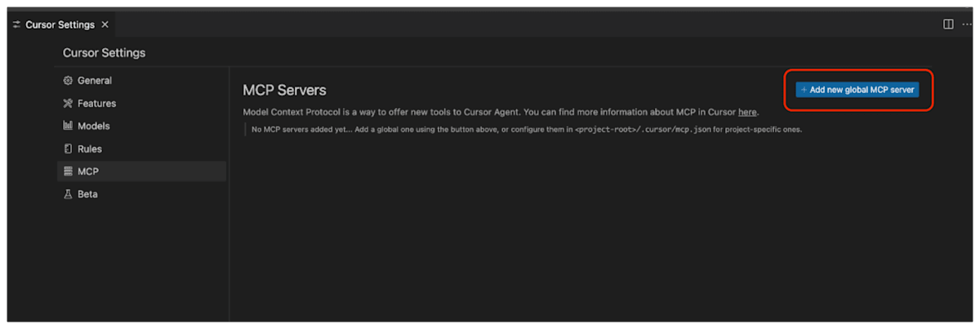This screenshot has height=329, width=980.
Task: Click the General gear icon
Action: click(69, 81)
